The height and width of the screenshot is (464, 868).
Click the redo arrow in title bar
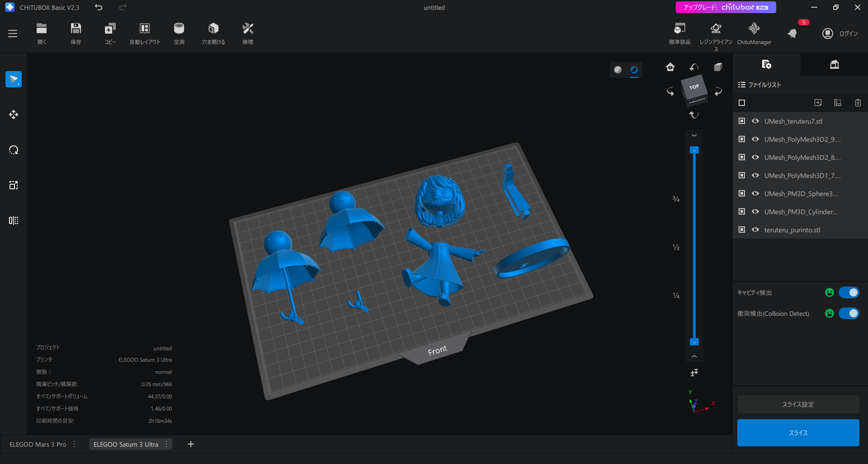[x=123, y=8]
